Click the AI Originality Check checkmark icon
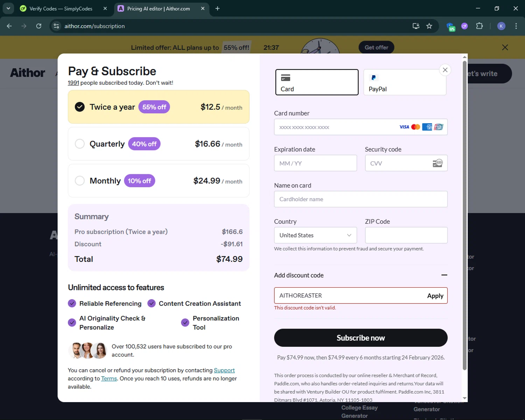 72,322
